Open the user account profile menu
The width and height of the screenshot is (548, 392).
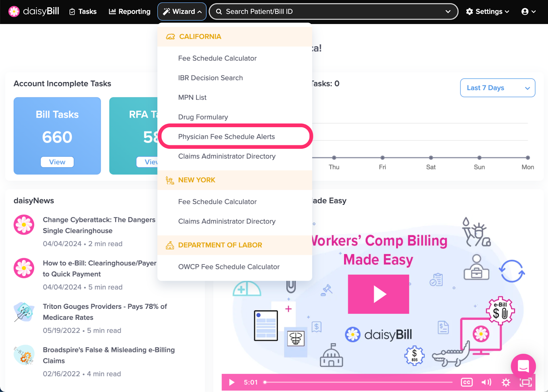pos(528,12)
